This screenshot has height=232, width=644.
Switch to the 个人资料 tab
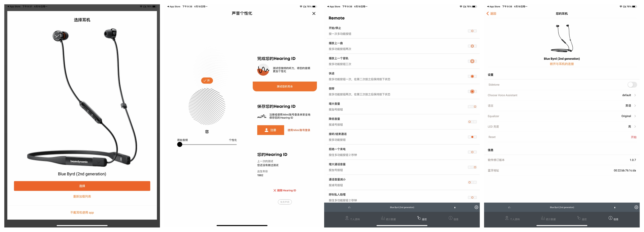pos(353,218)
